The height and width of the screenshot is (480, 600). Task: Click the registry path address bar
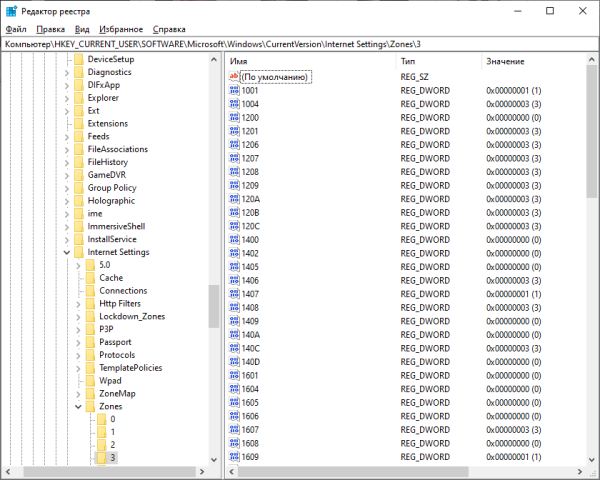pyautogui.click(x=300, y=45)
